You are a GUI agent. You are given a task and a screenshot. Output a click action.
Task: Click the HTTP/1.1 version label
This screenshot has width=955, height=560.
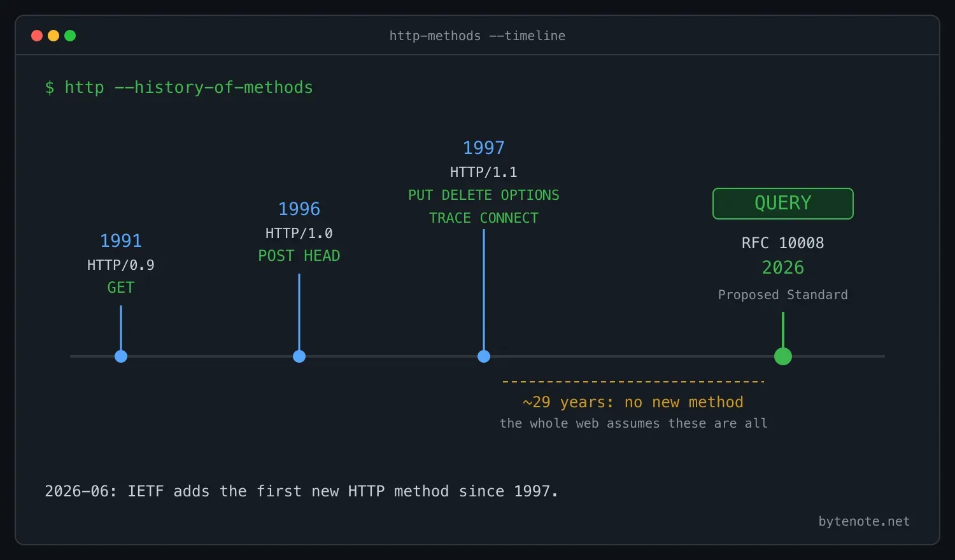484,172
